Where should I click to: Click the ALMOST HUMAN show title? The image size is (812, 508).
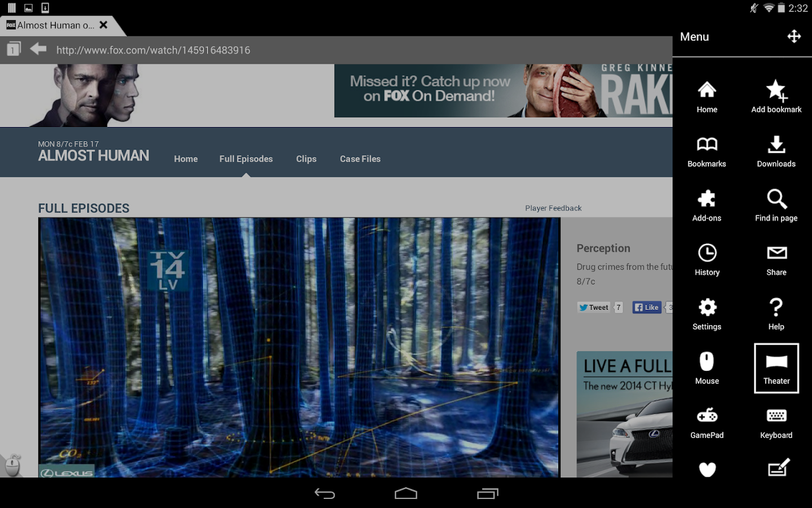pyautogui.click(x=94, y=156)
